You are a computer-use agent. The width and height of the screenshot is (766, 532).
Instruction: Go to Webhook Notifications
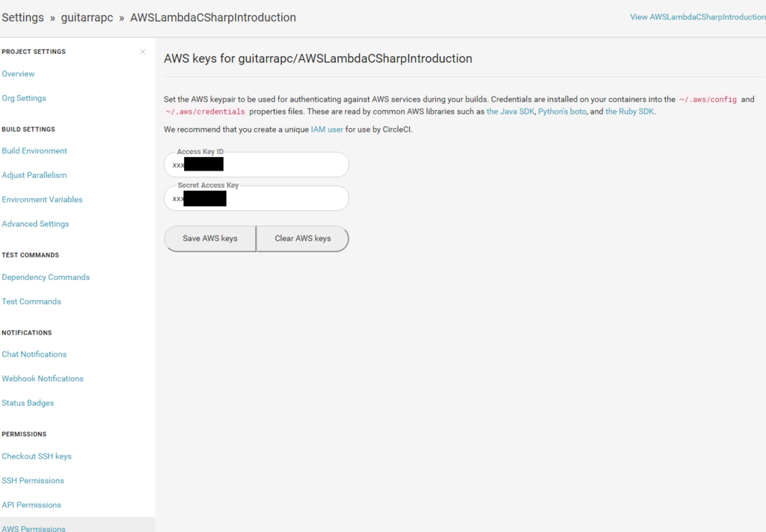click(43, 379)
